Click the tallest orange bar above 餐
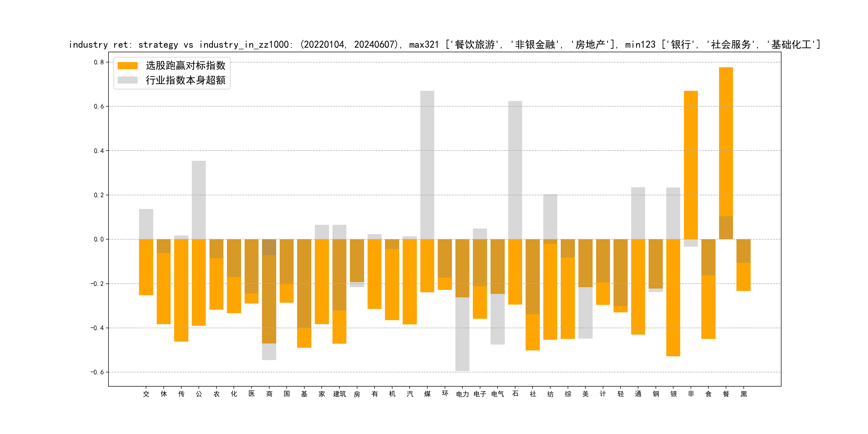 point(726,141)
